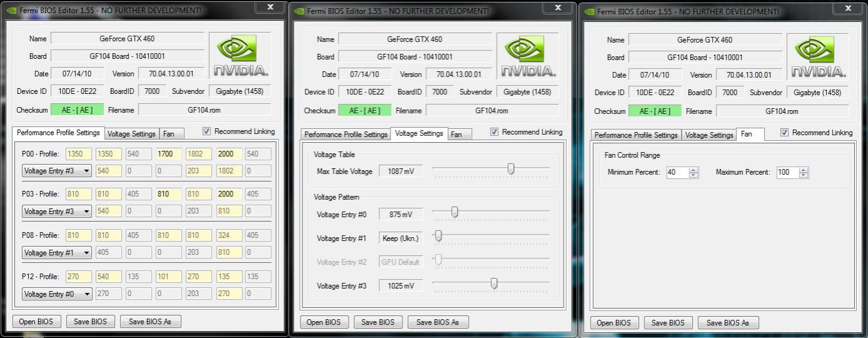Open the P12 profile Voltage Entry #0 dropdown

point(56,294)
